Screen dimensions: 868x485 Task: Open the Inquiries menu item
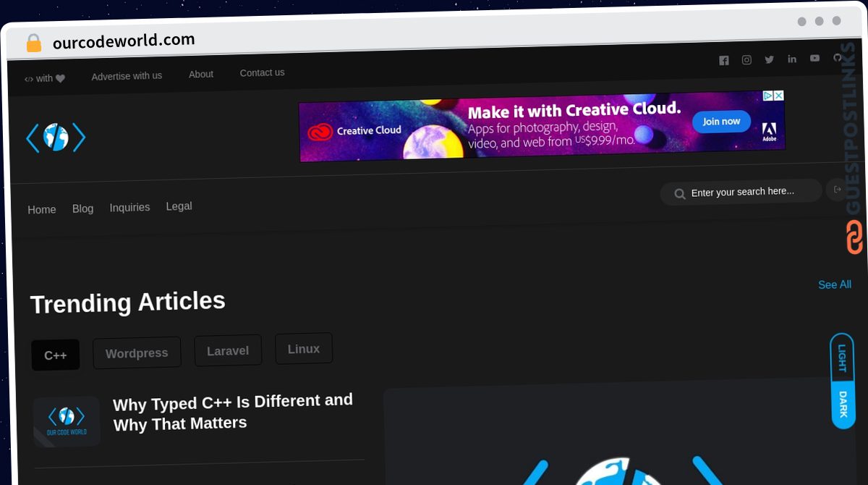click(x=129, y=208)
